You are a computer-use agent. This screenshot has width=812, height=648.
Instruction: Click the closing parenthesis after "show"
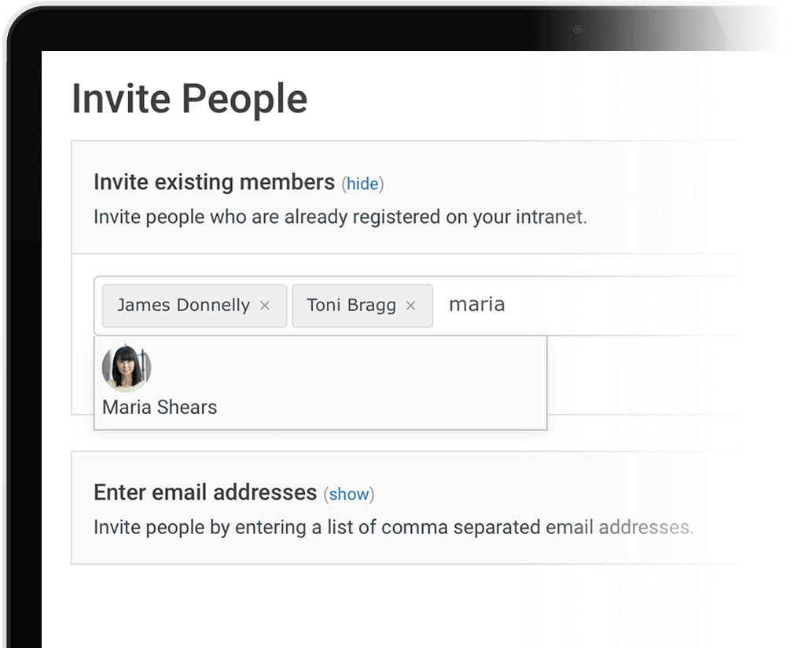(373, 495)
